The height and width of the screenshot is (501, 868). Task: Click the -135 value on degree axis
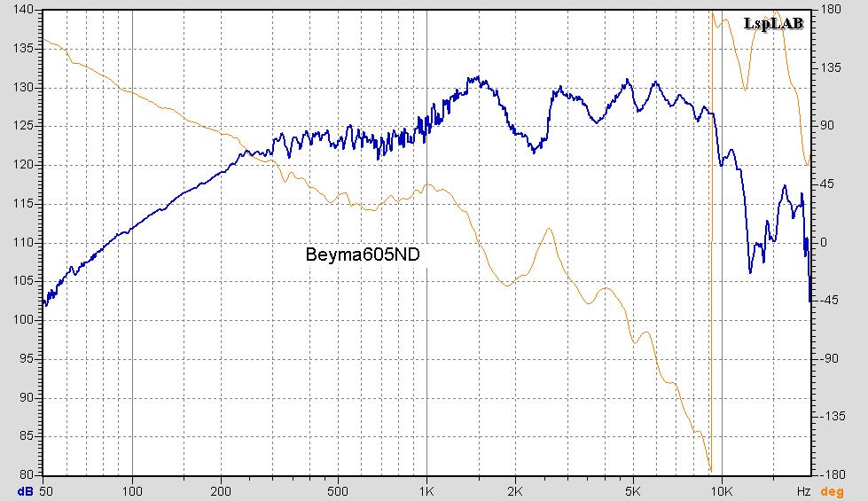pyautogui.click(x=832, y=416)
